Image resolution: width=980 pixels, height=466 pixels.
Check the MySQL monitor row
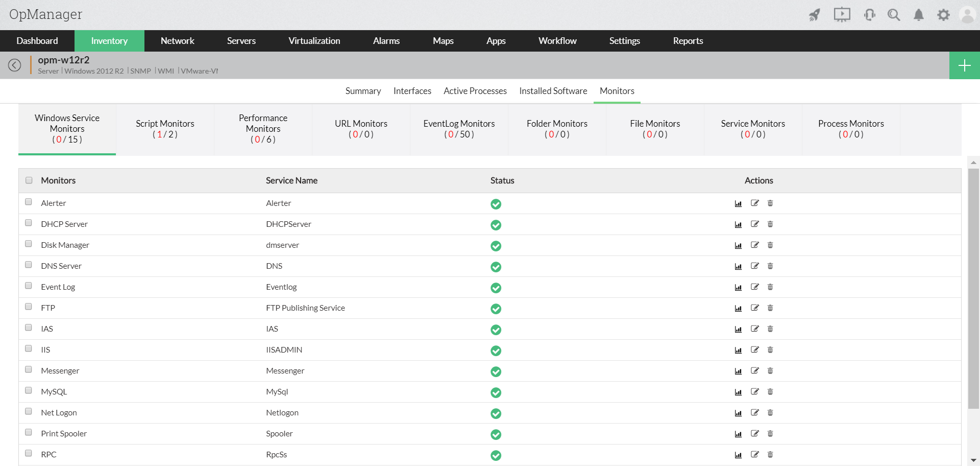(29, 390)
